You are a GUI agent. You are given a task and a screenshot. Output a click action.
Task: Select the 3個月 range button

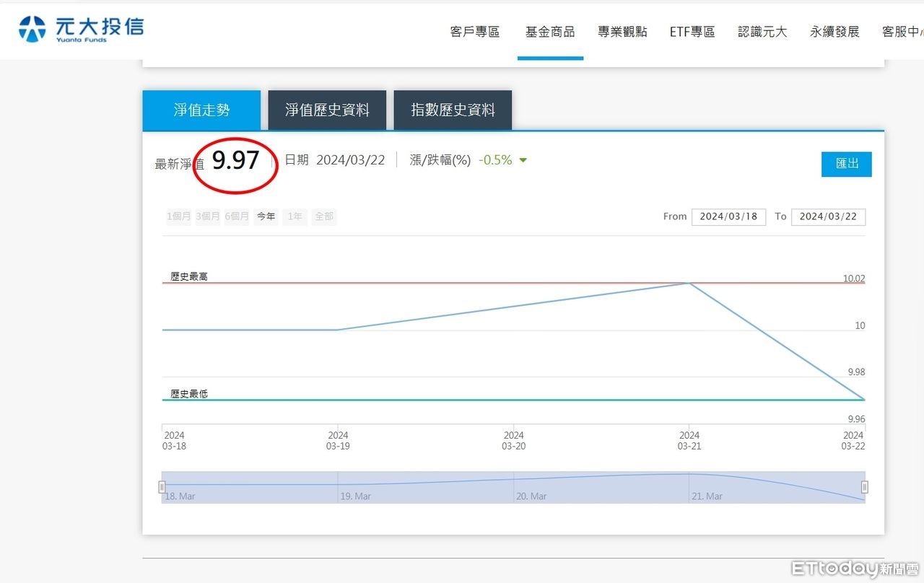(x=208, y=216)
